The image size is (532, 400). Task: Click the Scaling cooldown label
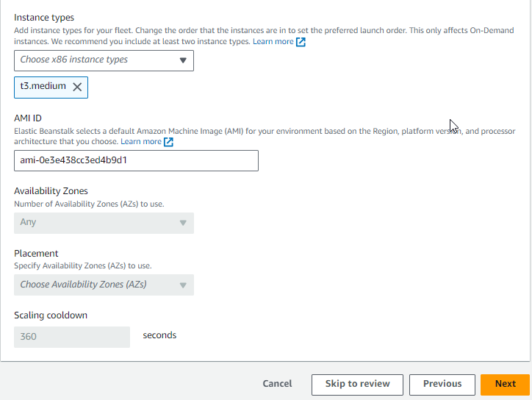51,315
